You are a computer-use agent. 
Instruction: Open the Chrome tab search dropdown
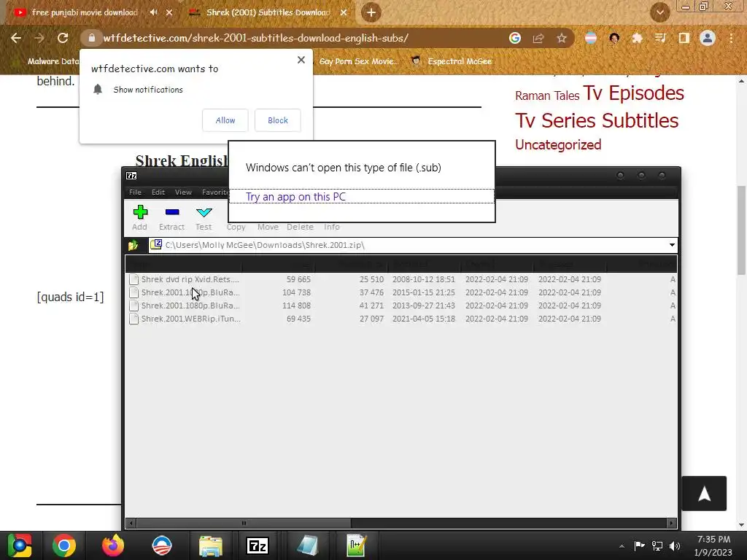click(x=660, y=12)
